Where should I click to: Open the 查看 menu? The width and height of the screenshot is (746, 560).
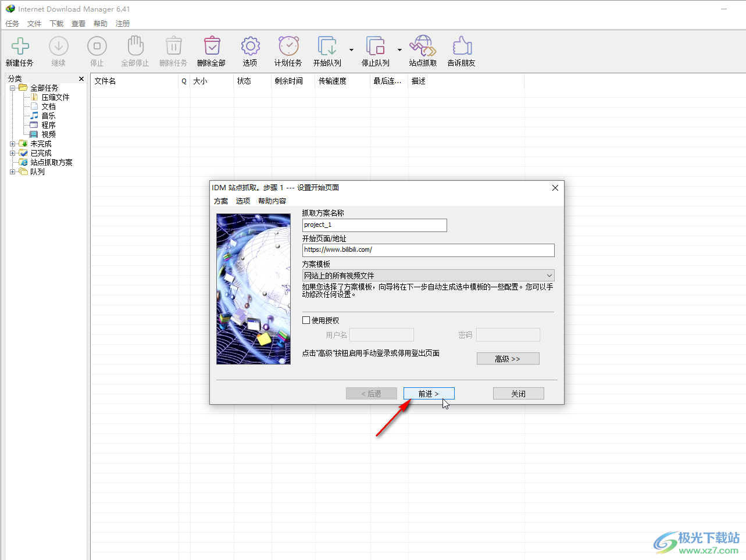click(78, 24)
